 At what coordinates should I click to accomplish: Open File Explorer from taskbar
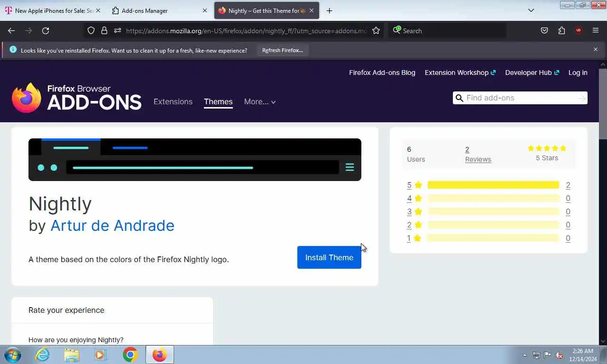point(72,355)
